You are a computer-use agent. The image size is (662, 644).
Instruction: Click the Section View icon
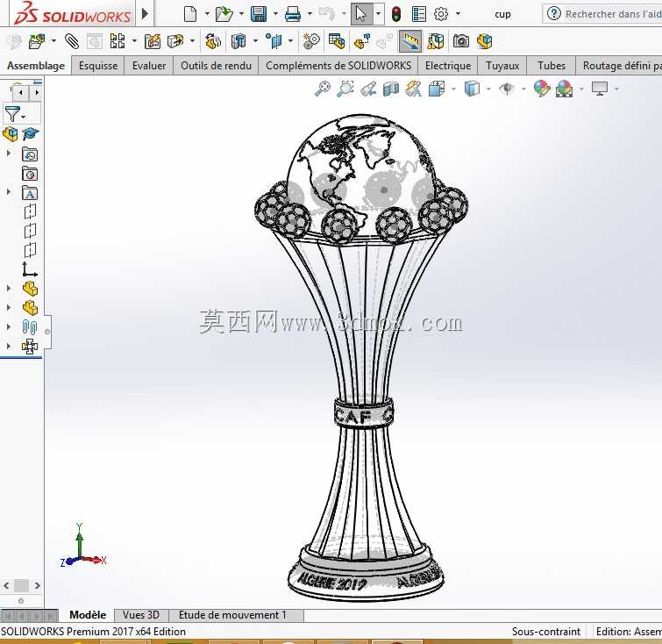tap(391, 89)
